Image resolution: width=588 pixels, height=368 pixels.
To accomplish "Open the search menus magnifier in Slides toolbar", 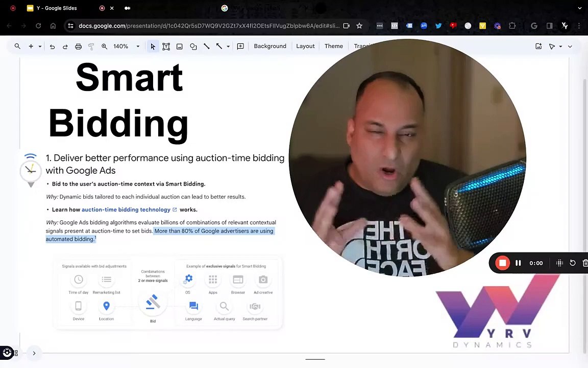I will 17,46.
